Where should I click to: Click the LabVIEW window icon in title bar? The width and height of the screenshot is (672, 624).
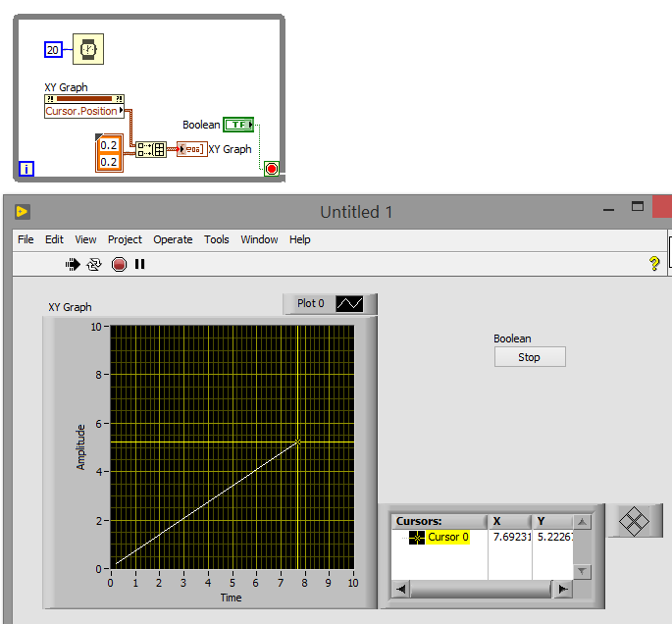tap(23, 212)
